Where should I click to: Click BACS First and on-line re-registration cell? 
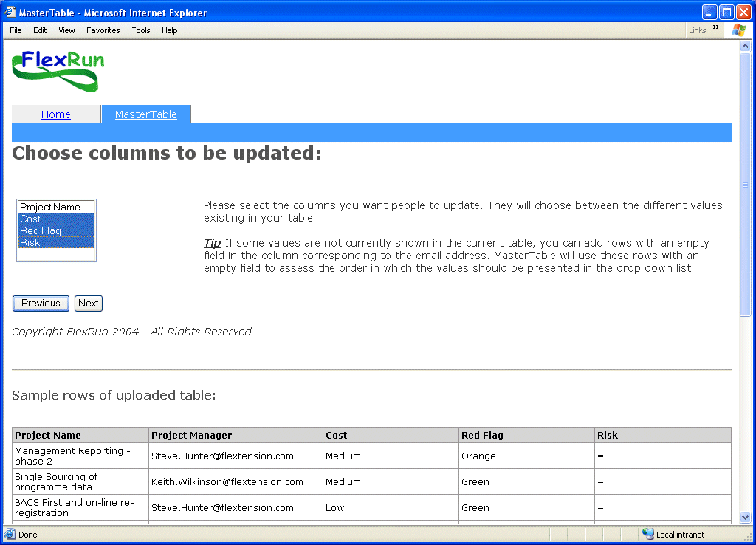pyautogui.click(x=80, y=507)
